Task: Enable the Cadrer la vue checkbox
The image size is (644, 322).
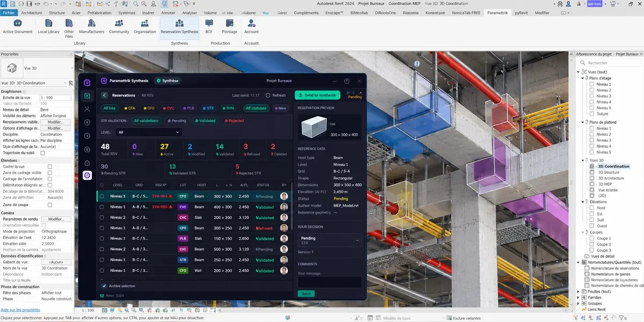Action: [x=50, y=167]
